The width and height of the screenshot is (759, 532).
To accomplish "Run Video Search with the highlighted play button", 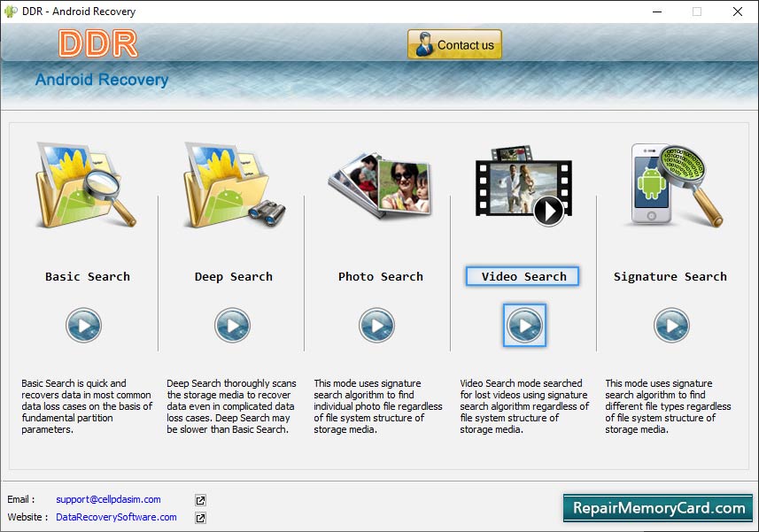I will 524,326.
